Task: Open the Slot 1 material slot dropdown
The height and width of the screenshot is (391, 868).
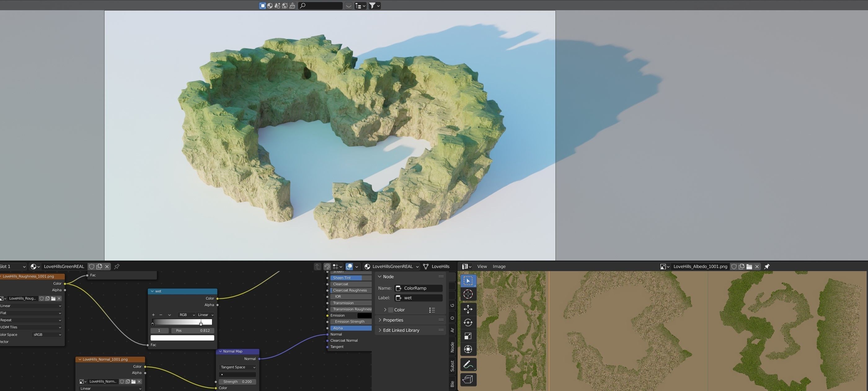Action: tap(13, 266)
